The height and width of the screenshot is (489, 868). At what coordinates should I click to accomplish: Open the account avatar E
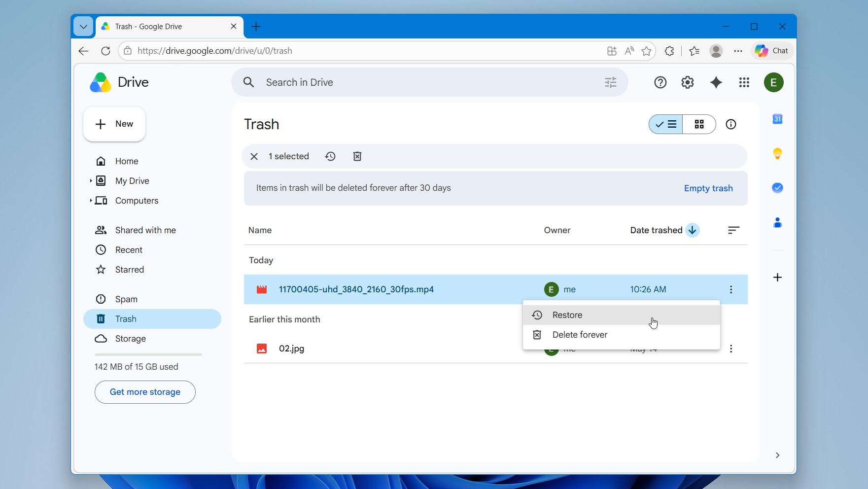tap(773, 82)
